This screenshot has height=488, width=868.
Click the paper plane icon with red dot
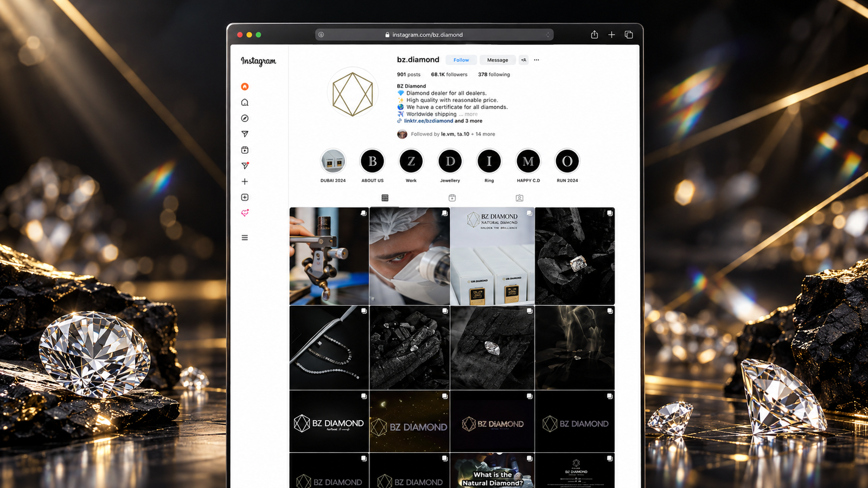click(x=245, y=165)
